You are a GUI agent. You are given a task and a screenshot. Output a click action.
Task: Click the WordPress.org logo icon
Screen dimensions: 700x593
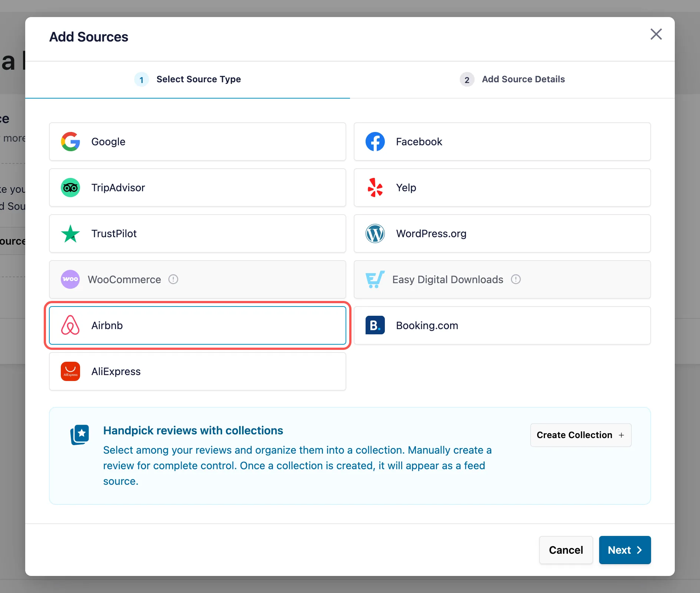click(x=375, y=233)
